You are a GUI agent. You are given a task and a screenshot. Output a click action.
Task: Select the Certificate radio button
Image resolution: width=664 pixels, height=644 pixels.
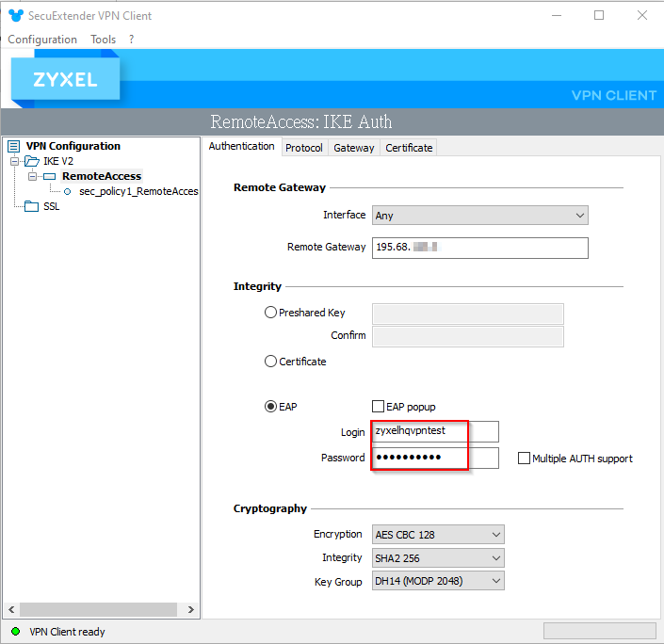pyautogui.click(x=270, y=362)
